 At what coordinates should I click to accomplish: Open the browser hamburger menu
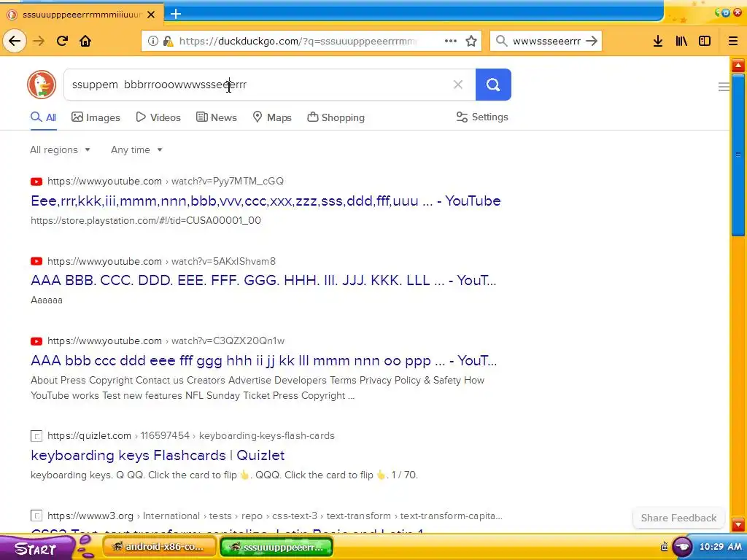coord(733,41)
